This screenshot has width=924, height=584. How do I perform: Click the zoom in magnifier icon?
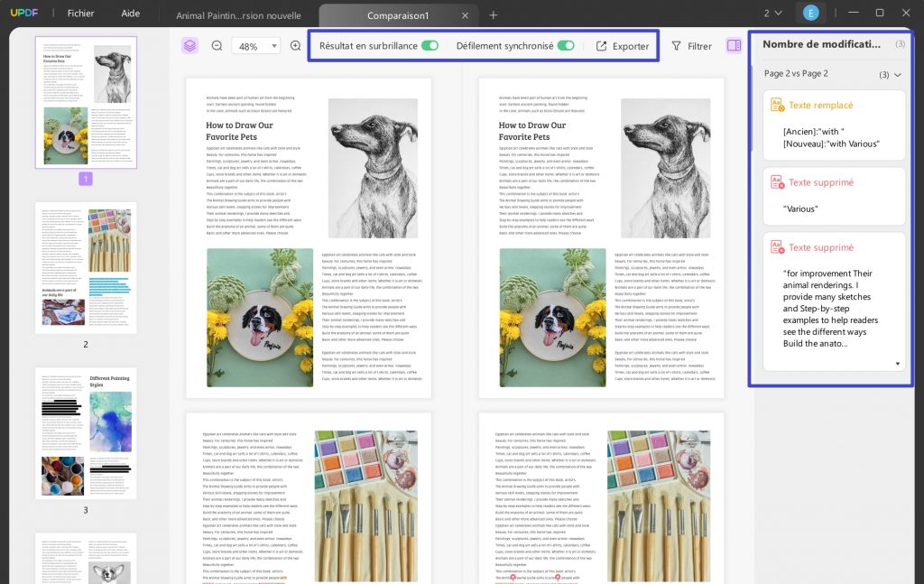click(294, 45)
